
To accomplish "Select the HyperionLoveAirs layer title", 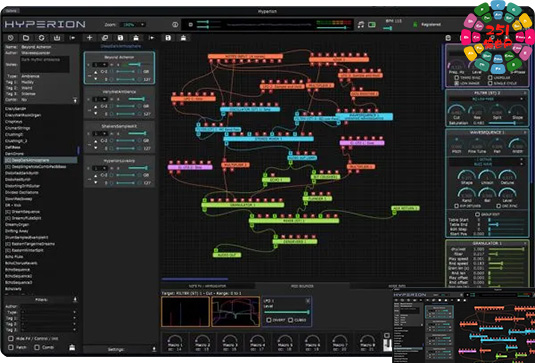I will 119,161.
